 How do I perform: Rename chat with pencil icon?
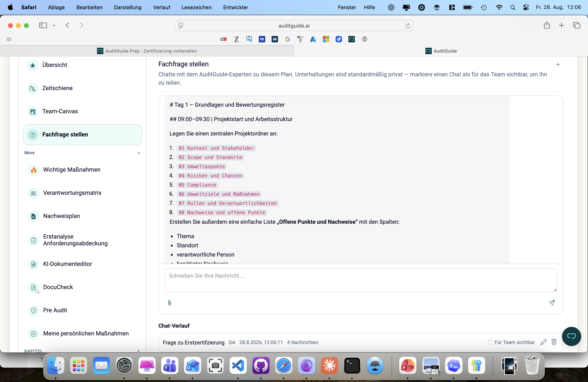tap(543, 342)
